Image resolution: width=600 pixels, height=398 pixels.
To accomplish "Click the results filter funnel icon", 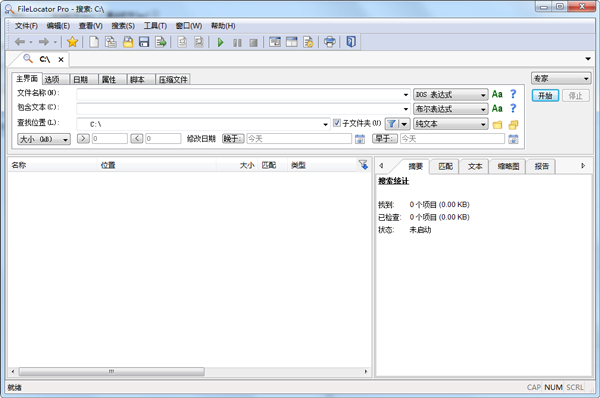I will click(x=363, y=165).
